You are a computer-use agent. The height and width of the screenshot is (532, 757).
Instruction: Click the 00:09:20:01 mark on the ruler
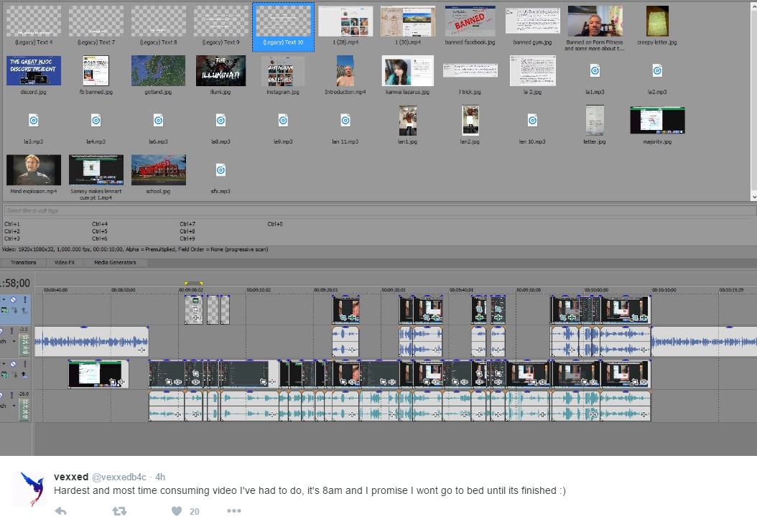tap(325, 290)
